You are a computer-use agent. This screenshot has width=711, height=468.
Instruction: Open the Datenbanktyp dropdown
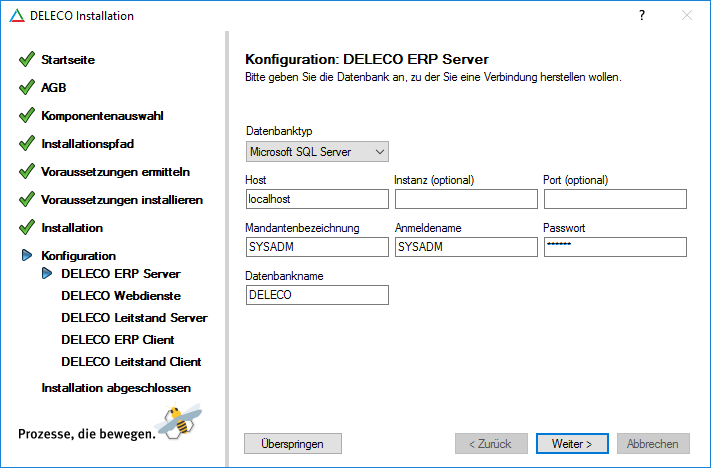click(x=317, y=151)
